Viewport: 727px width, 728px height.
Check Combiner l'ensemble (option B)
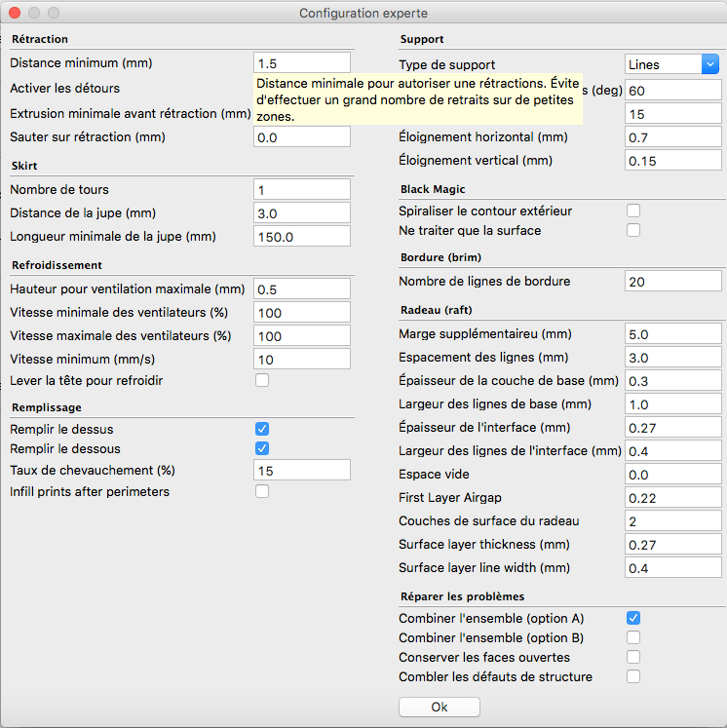633,637
